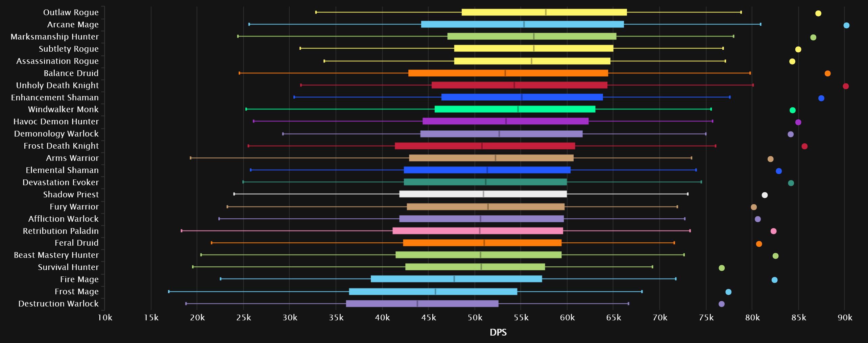Screen dimensions: 868x343
Task: Select the Havoc Demon Hunter purple box
Action: 505,121
